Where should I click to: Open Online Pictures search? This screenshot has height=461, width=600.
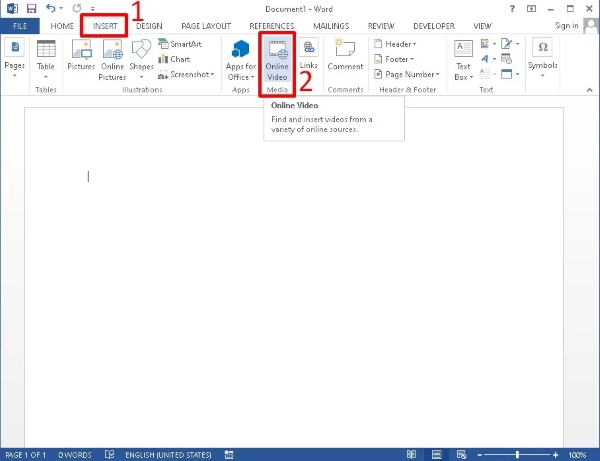pyautogui.click(x=111, y=56)
